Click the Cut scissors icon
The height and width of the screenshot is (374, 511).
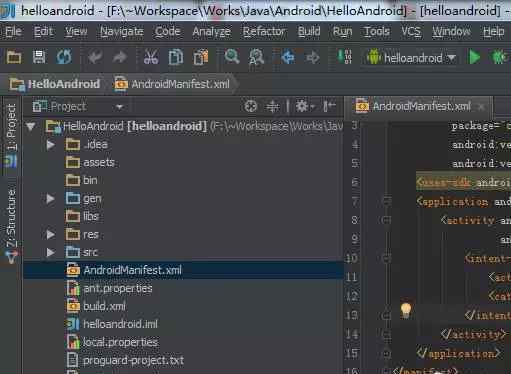tap(151, 57)
